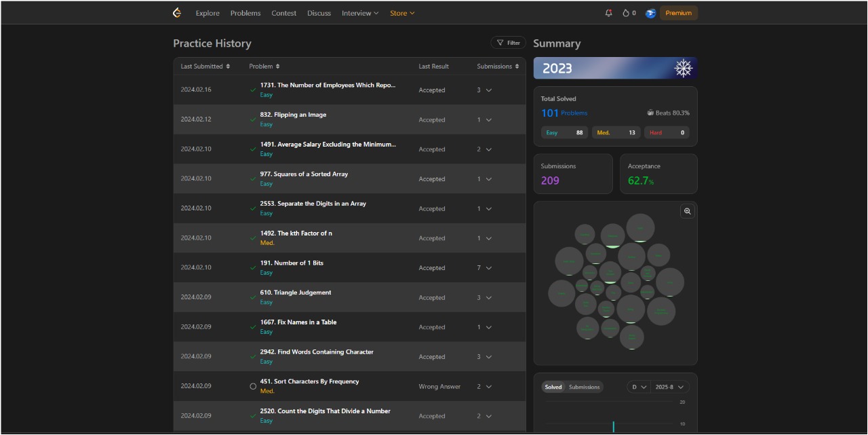Open the user profile avatar
The height and width of the screenshot is (435, 868).
click(x=650, y=13)
